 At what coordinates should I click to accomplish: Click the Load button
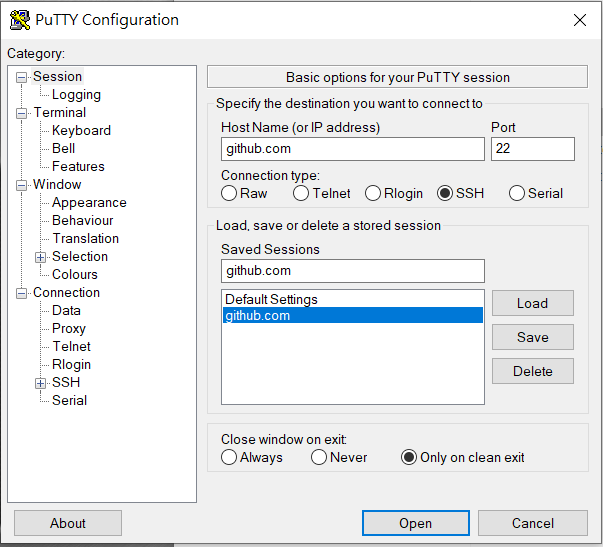point(533,303)
